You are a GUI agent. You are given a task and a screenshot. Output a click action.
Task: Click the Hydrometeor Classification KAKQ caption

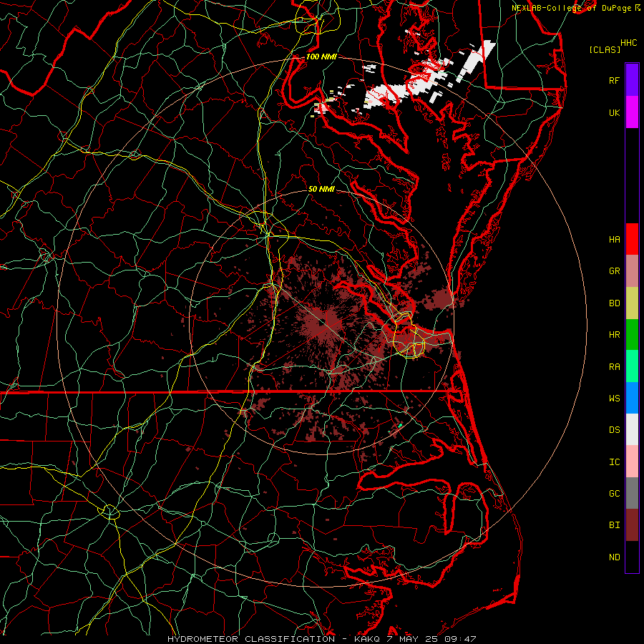321,639
